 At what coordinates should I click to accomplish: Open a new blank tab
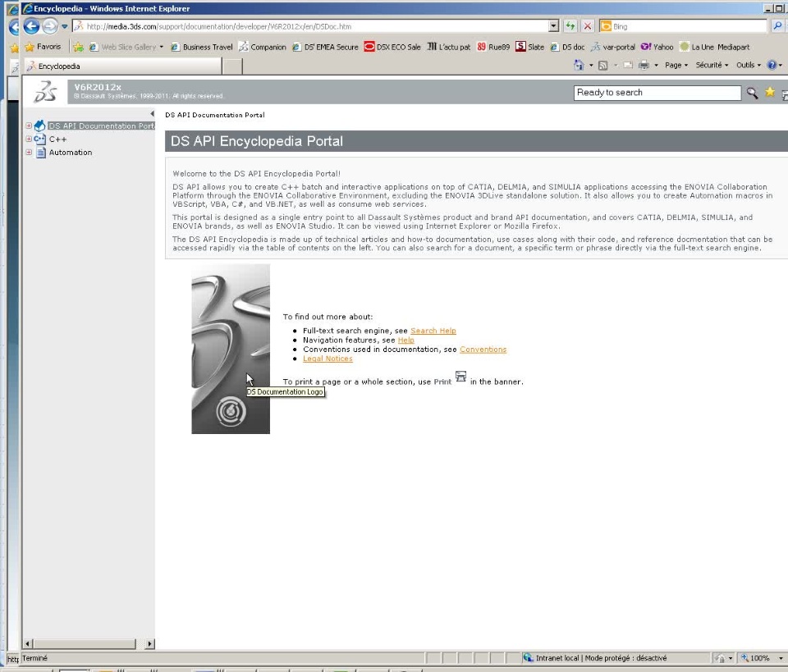point(232,66)
